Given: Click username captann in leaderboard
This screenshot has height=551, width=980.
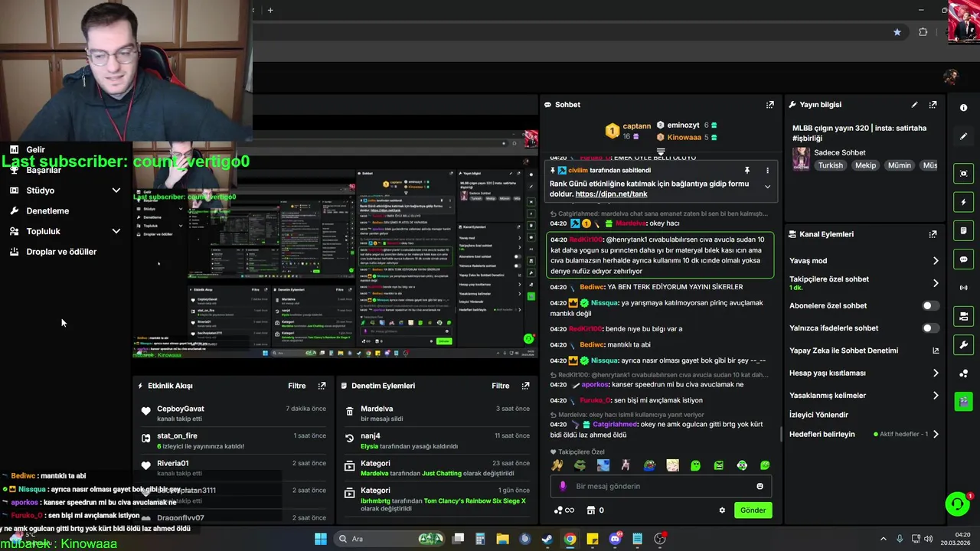Looking at the screenshot, I should click(637, 126).
